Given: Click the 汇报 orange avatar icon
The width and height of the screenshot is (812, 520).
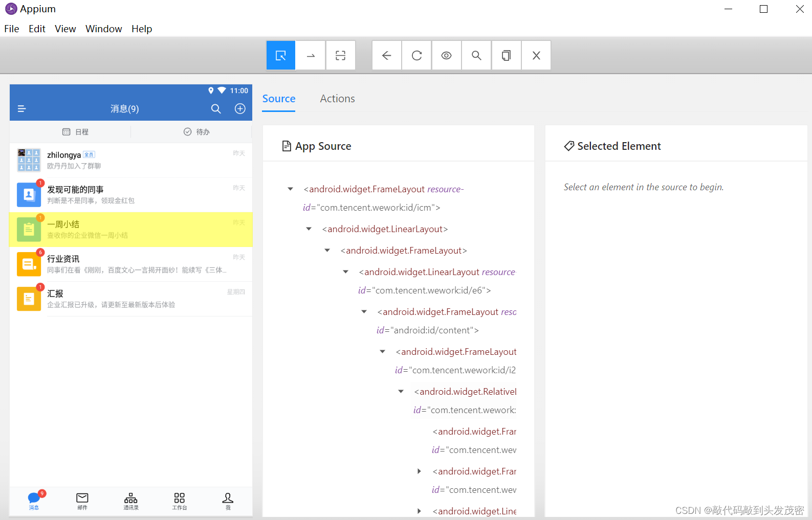Looking at the screenshot, I should (x=29, y=299).
